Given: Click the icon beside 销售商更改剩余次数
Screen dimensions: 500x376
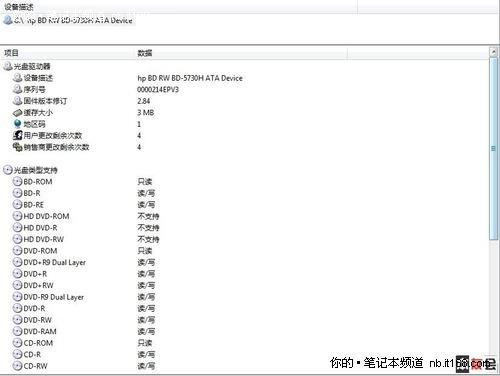Looking at the screenshot, I should [x=17, y=147].
